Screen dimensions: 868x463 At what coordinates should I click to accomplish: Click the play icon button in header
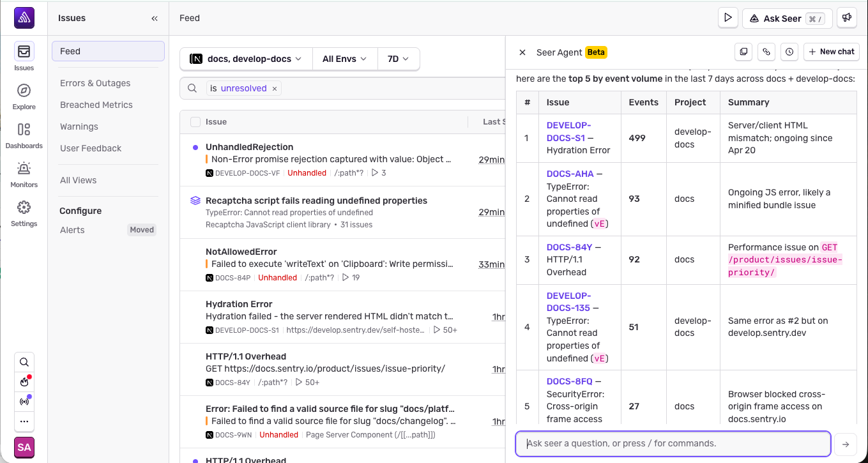(728, 18)
